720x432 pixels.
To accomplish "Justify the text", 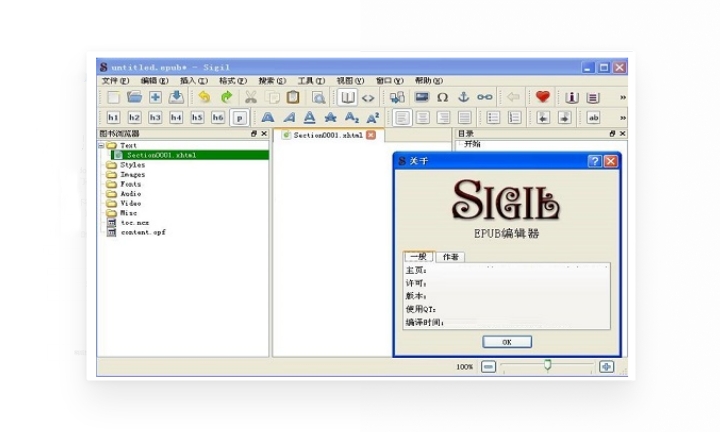I will 465,118.
